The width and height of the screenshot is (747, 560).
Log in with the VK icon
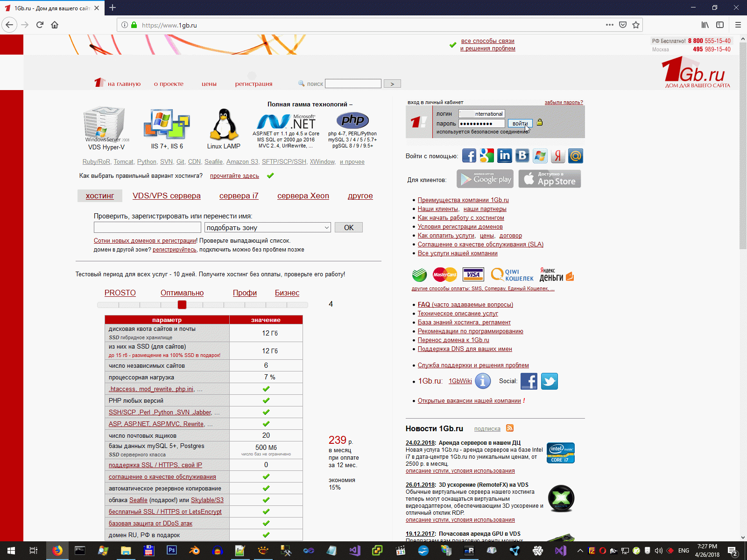point(522,156)
